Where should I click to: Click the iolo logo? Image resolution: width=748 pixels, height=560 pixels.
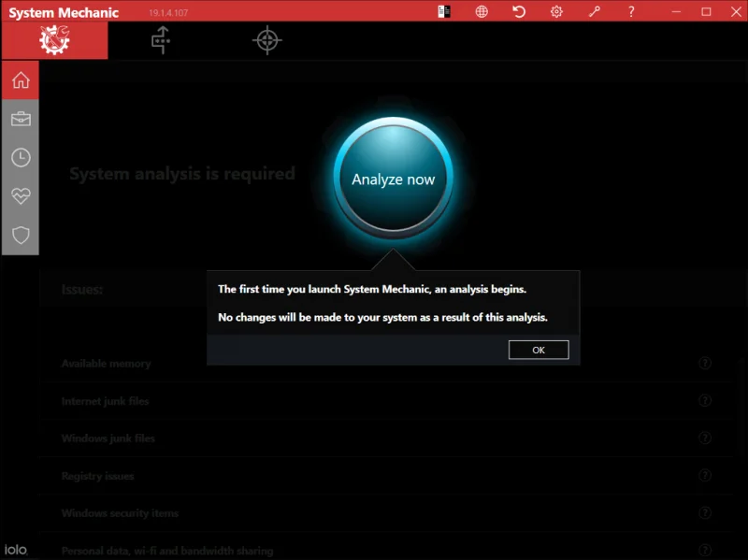point(16,550)
